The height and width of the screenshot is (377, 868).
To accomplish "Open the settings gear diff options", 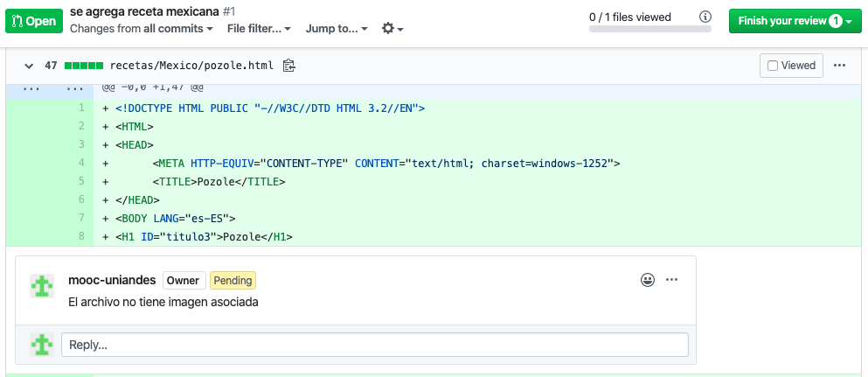I will 392,29.
